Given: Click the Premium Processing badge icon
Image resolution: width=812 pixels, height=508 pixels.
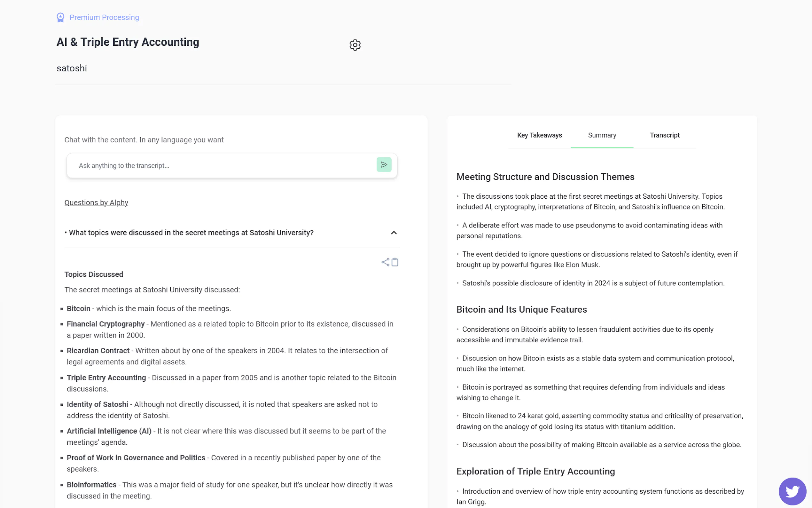Looking at the screenshot, I should 60,18.
